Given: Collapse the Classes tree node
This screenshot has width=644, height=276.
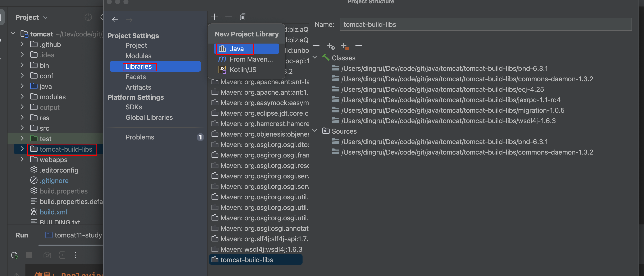Looking at the screenshot, I should click(315, 58).
